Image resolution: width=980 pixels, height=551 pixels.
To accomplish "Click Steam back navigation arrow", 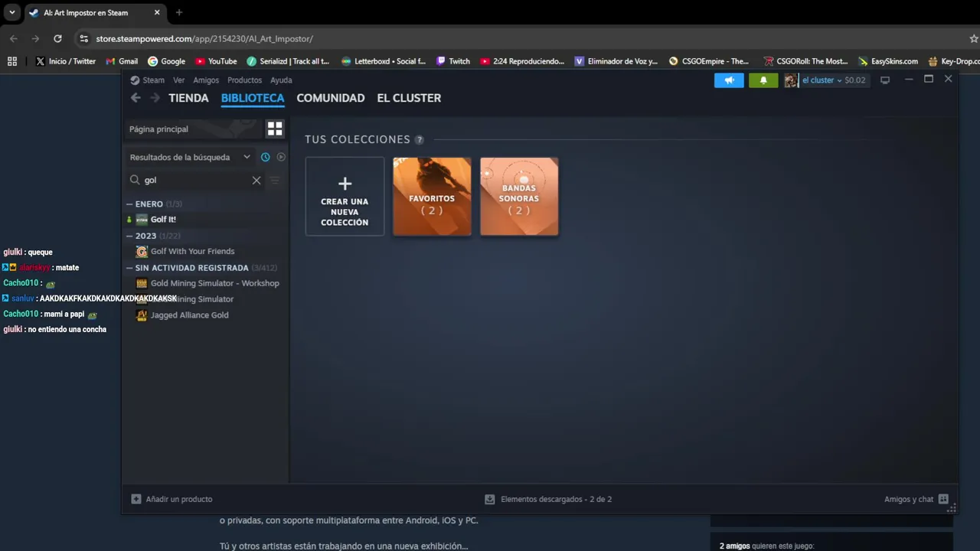I will click(136, 98).
